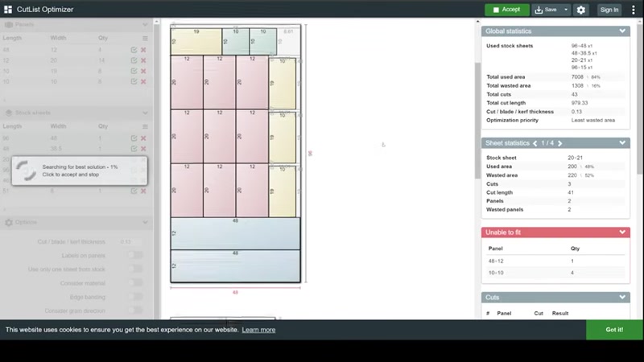Go to the next sheet statistics page

[559, 143]
